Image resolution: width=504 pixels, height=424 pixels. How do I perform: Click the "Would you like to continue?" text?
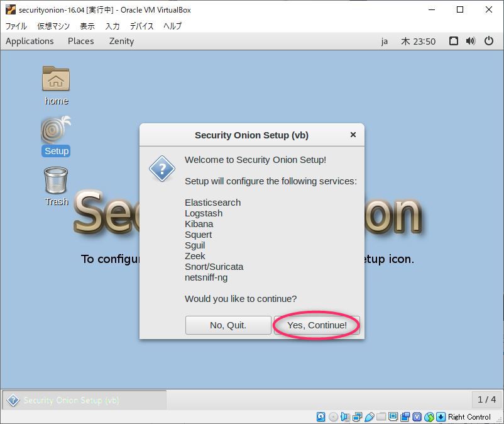(241, 299)
